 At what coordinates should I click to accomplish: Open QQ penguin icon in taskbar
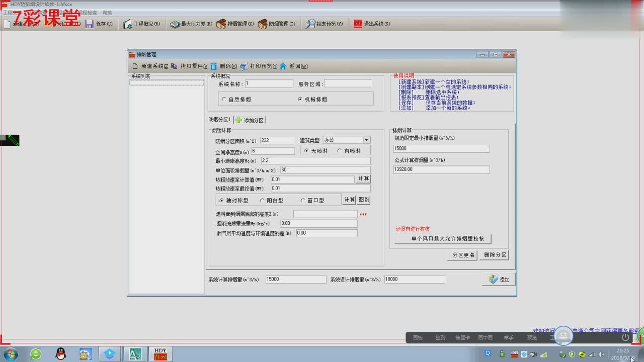(61, 354)
